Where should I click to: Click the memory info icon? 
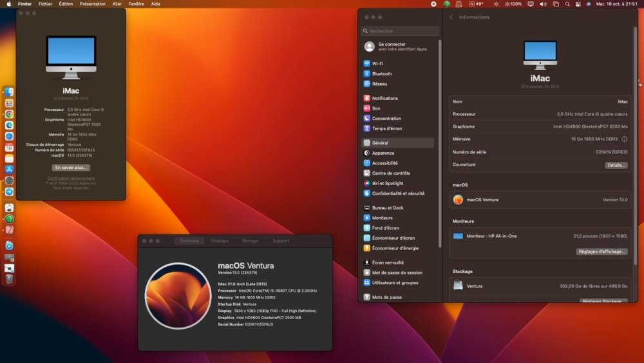tap(624, 139)
